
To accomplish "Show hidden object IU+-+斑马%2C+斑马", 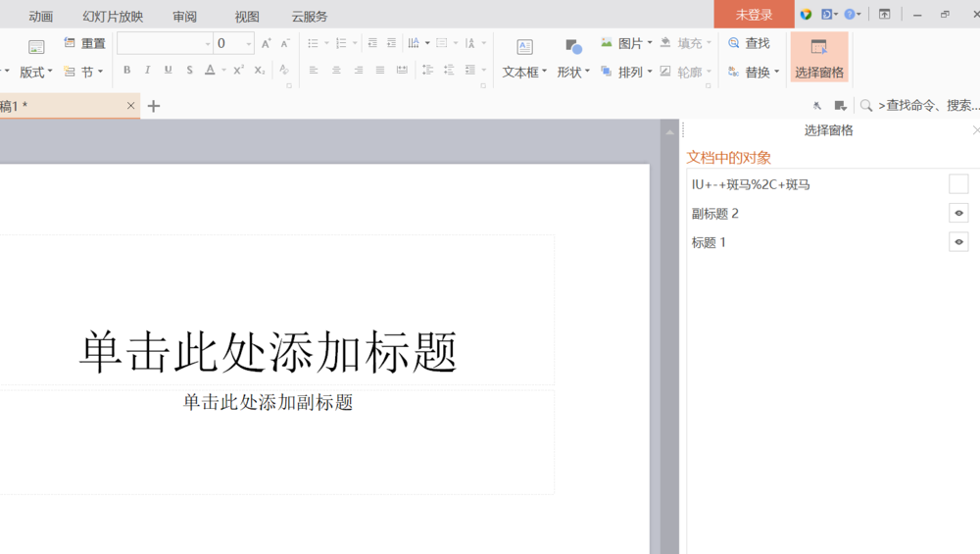I will [958, 184].
